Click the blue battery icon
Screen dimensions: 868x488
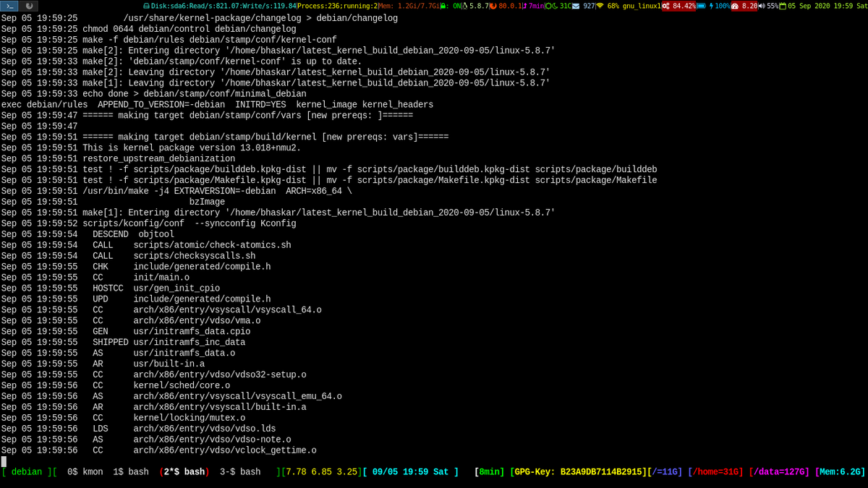pos(702,6)
